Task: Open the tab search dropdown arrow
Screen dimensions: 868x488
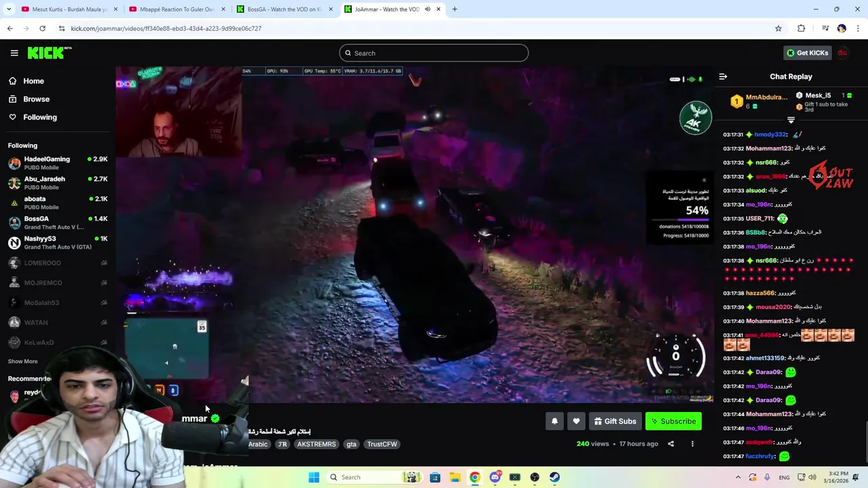Action: (8, 9)
